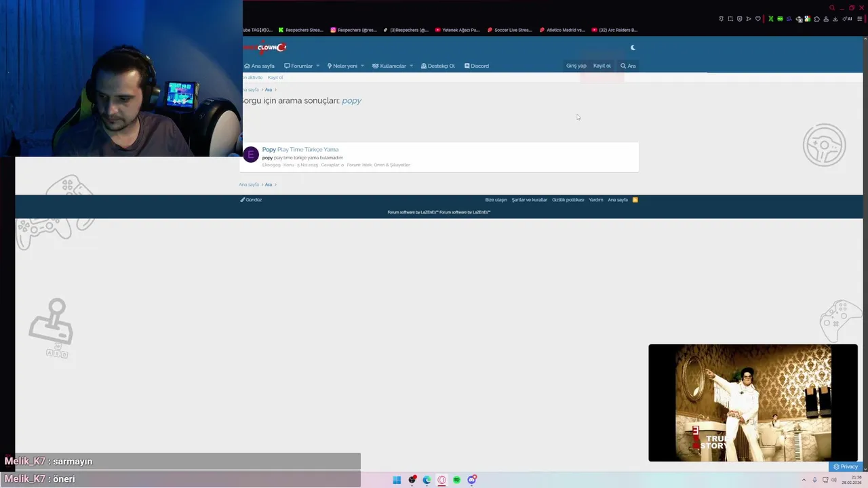Open Spotify from the taskbar
The height and width of the screenshot is (488, 868).
coord(456,480)
